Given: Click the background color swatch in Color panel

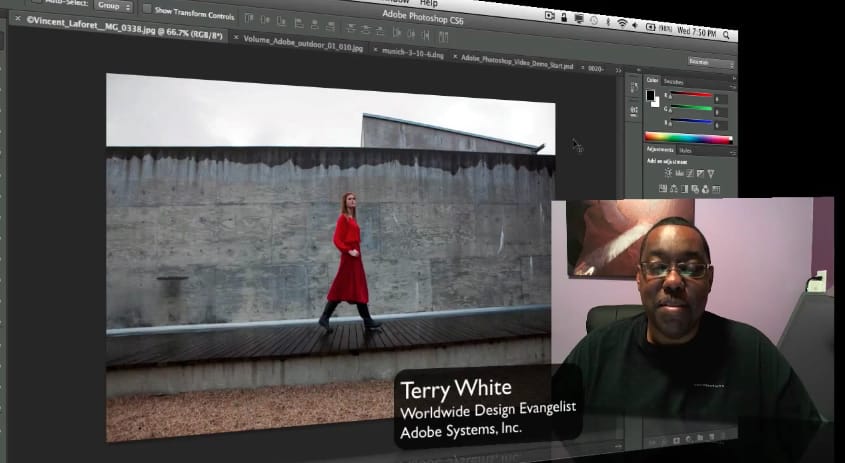Looking at the screenshot, I should pyautogui.click(x=656, y=103).
